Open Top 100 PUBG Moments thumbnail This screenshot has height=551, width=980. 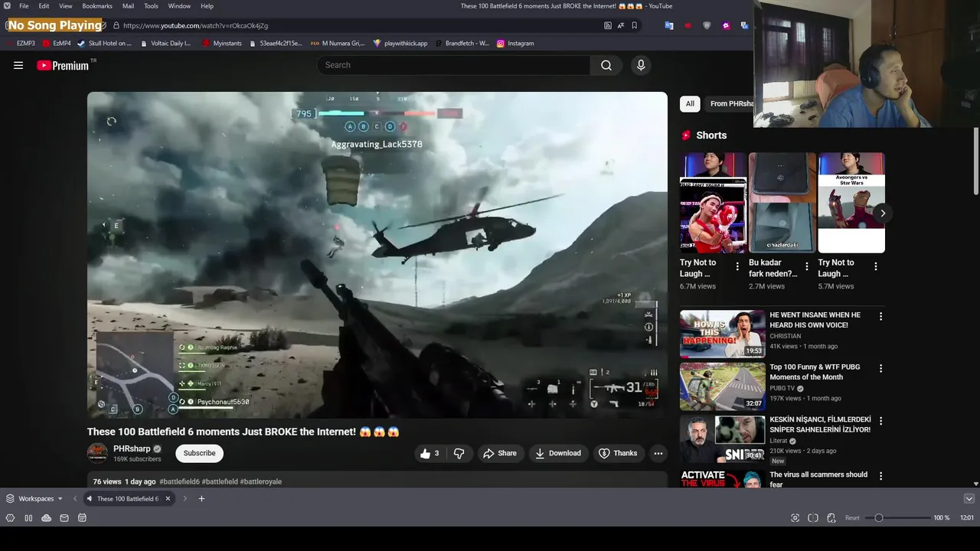(723, 386)
